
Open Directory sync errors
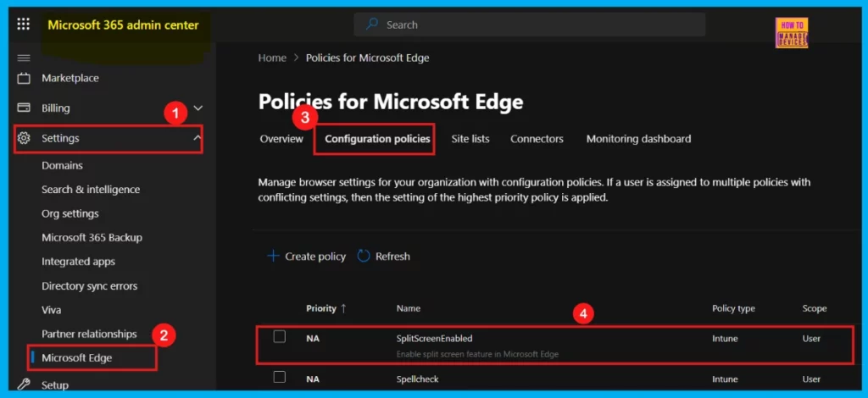(x=89, y=285)
